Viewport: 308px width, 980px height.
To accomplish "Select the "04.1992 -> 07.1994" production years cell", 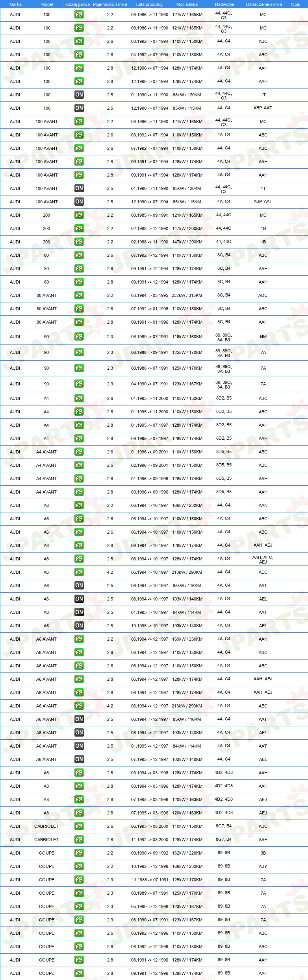I will coord(150,55).
